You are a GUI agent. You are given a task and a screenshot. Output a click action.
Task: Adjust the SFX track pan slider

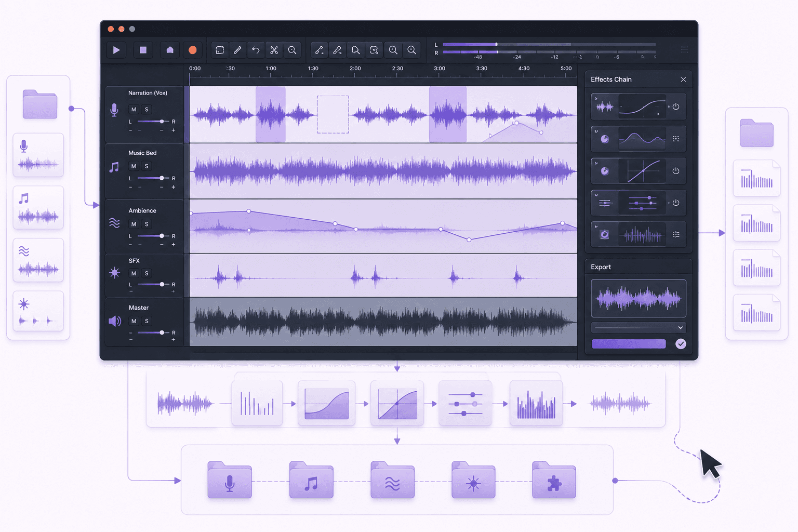click(152, 284)
